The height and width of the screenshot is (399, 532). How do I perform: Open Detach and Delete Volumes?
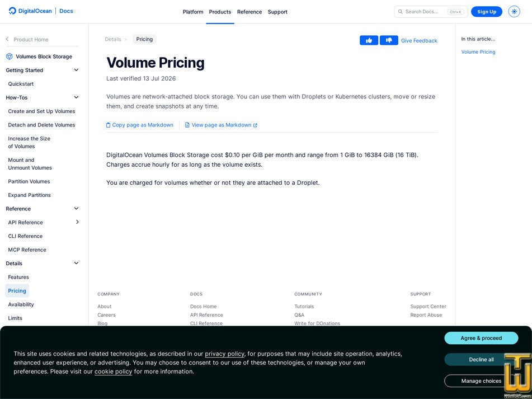click(x=42, y=125)
